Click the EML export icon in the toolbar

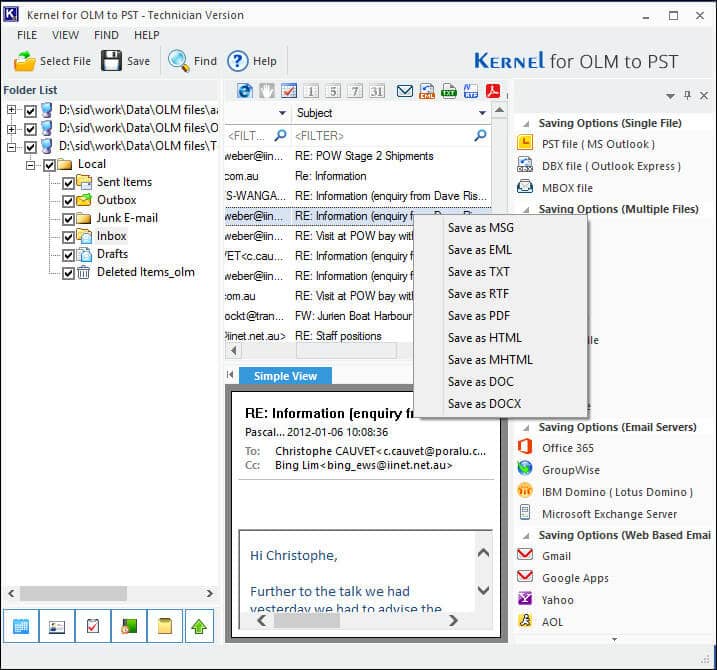(x=427, y=91)
